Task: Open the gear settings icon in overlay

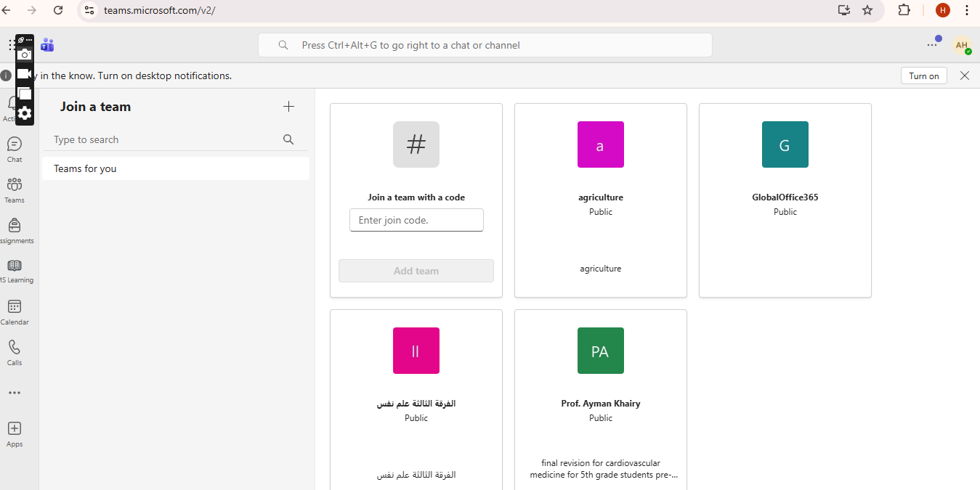Action: 25,113
